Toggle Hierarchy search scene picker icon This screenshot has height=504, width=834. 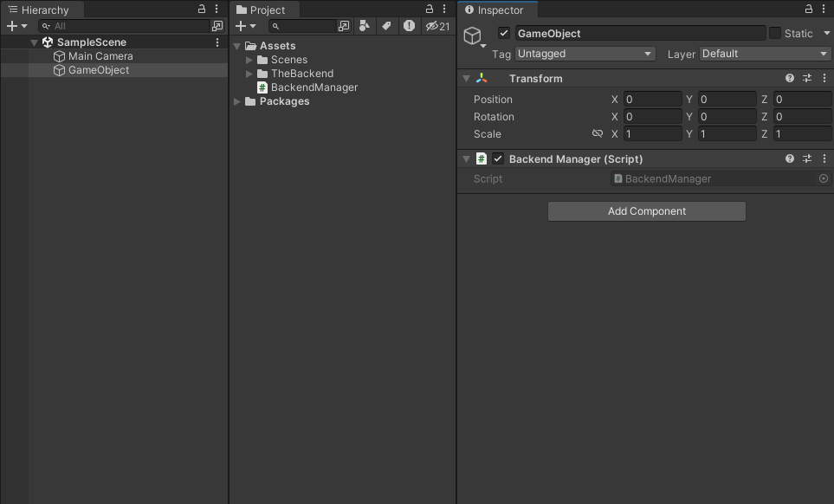click(x=217, y=26)
